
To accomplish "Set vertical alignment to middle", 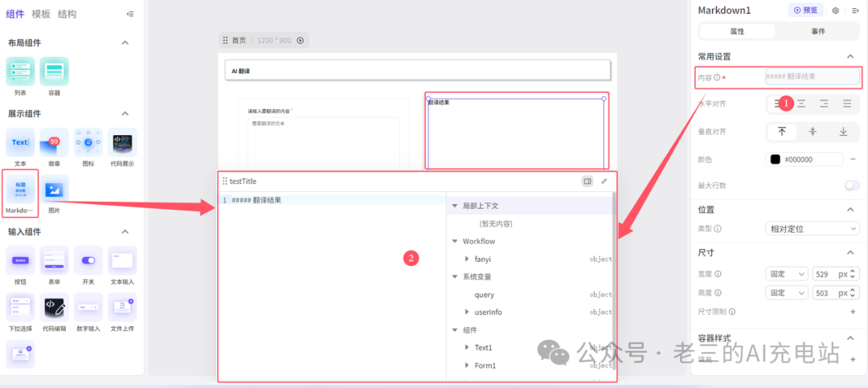I will (813, 132).
